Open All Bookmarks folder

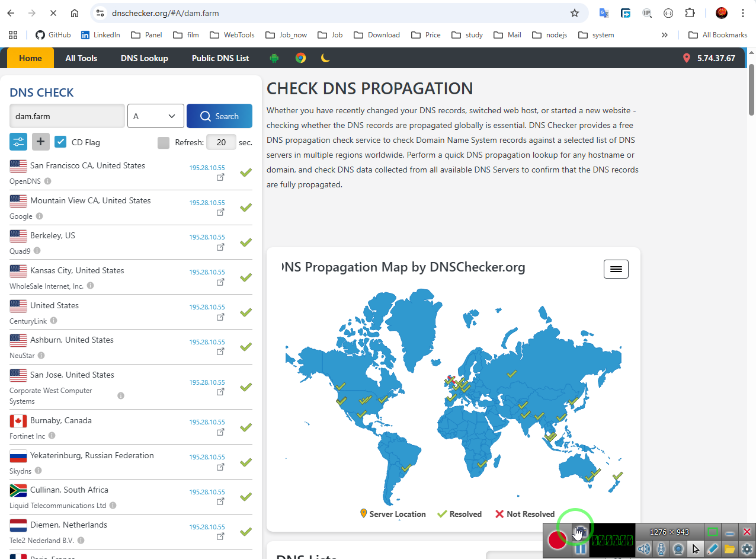(x=717, y=35)
